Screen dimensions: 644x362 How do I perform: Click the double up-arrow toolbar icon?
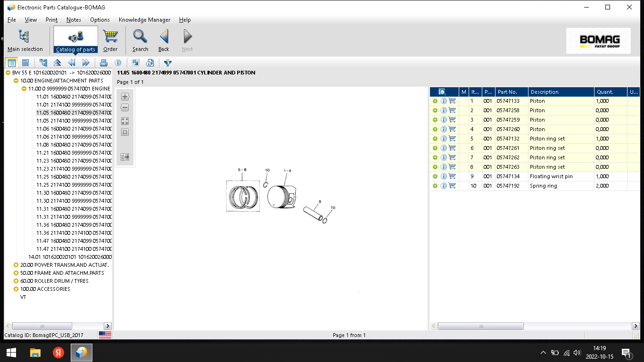(x=57, y=63)
